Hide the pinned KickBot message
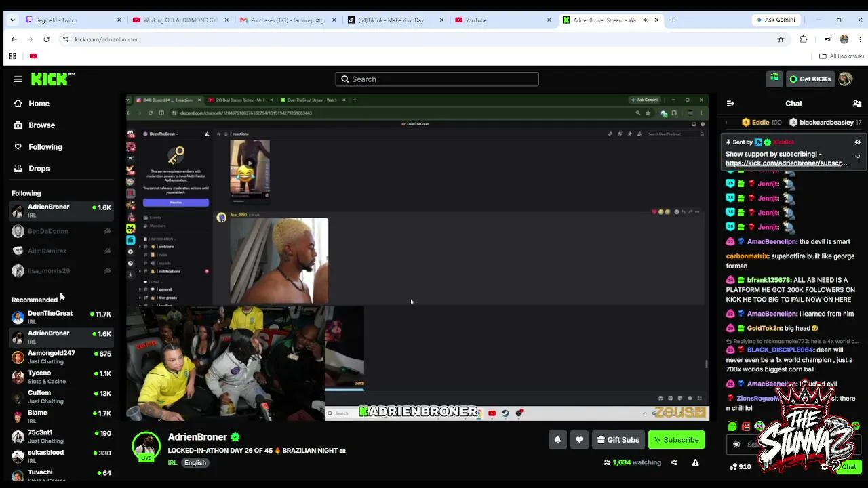This screenshot has height=488, width=868. click(857, 142)
